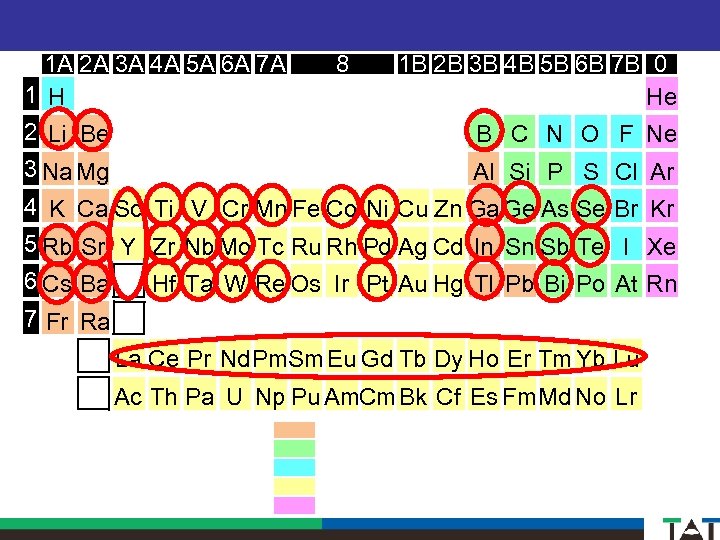720x540 pixels.
Task: Select the Pu plutonium cell
Action: (x=306, y=393)
